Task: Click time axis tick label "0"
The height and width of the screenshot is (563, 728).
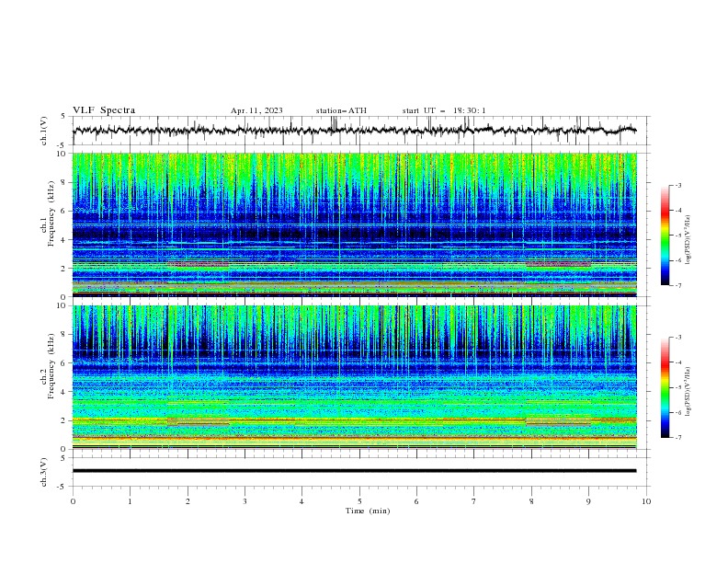Action: (73, 501)
